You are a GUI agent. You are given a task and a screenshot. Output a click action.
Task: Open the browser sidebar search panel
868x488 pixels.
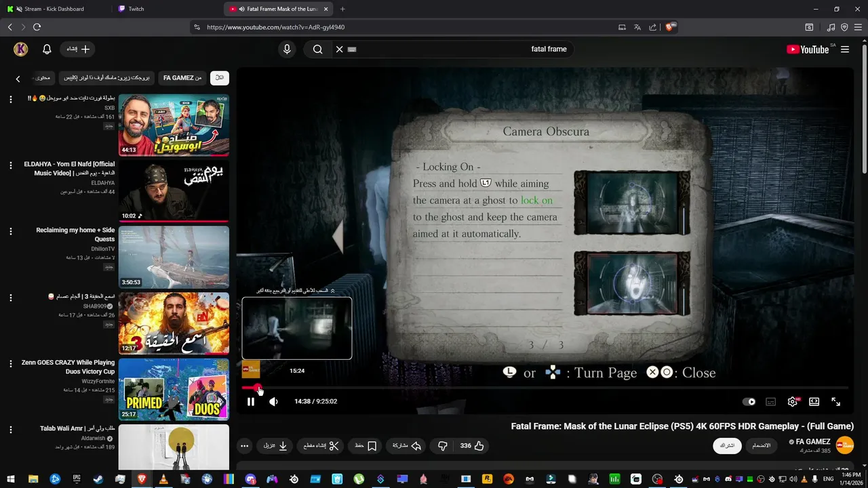point(809,27)
